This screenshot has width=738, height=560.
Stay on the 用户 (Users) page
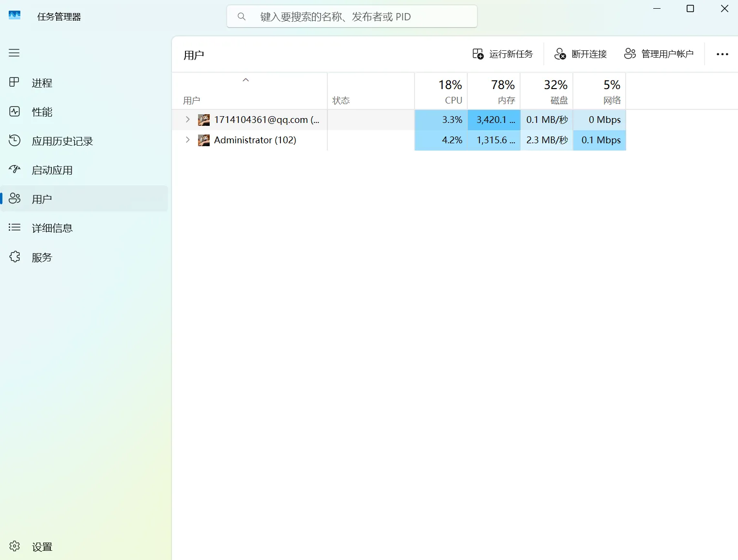click(41, 198)
